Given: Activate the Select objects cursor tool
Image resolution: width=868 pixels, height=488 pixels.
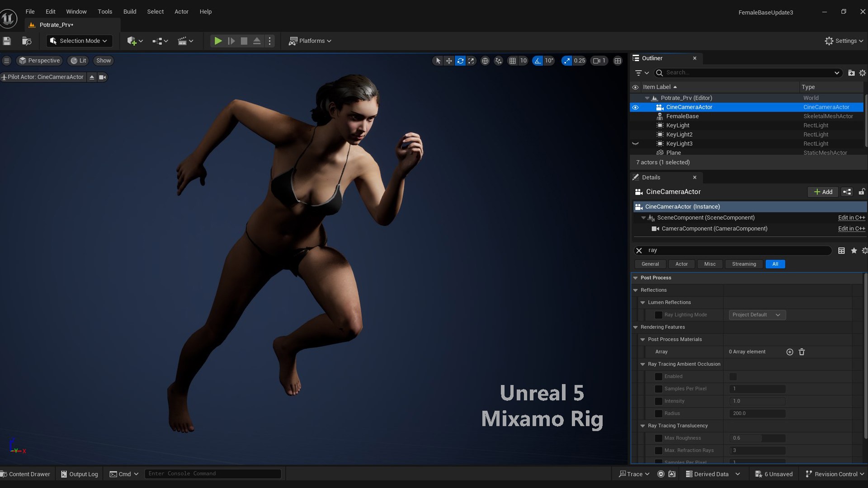Looking at the screenshot, I should 438,61.
